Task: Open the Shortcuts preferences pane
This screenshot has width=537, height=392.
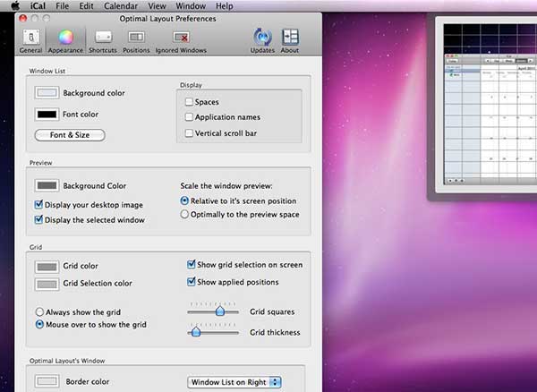Action: pos(103,41)
